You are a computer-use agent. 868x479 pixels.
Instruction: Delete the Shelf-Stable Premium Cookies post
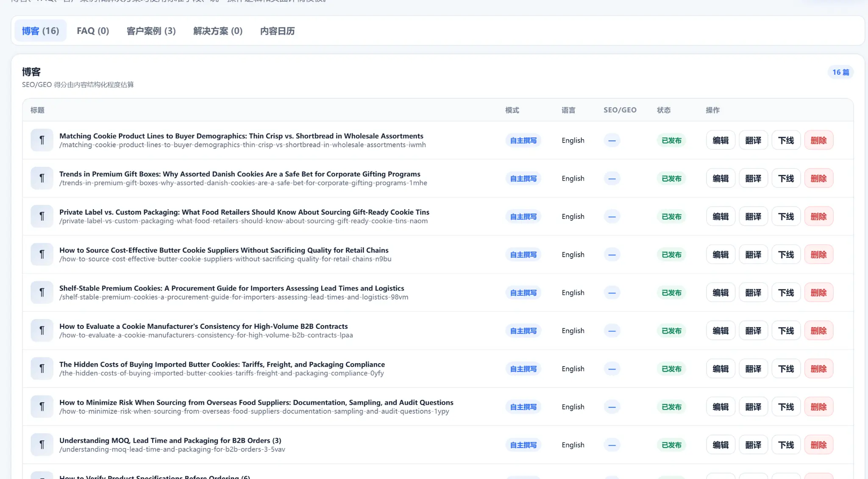point(818,292)
